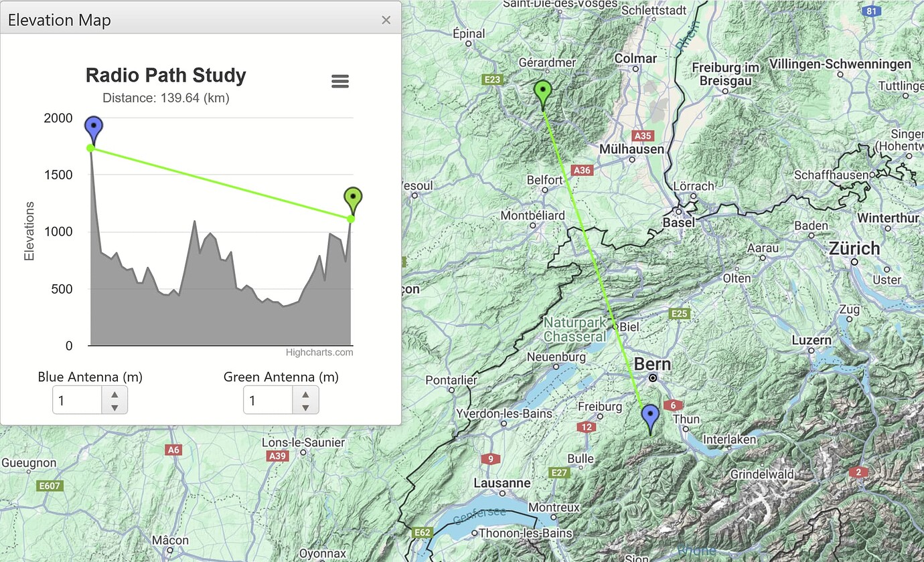Open the Highcharts.com credit link
The image size is (924, 562).
tap(319, 353)
